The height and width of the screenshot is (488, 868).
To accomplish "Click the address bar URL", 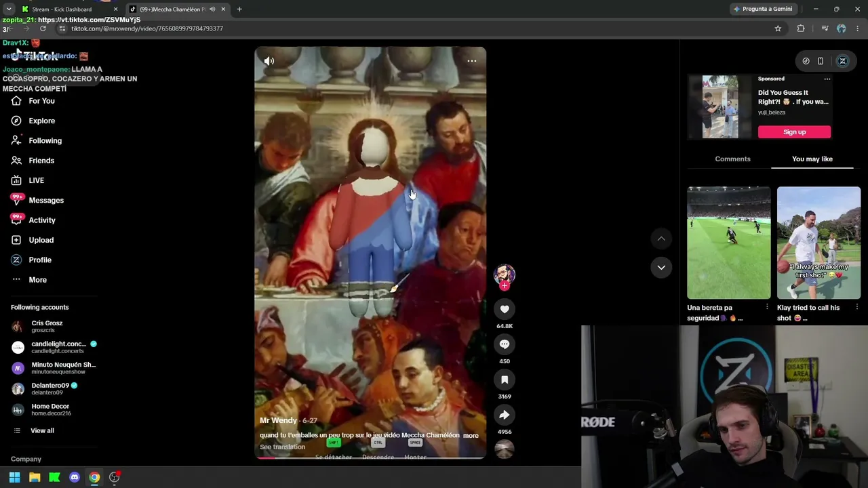I will (147, 28).
